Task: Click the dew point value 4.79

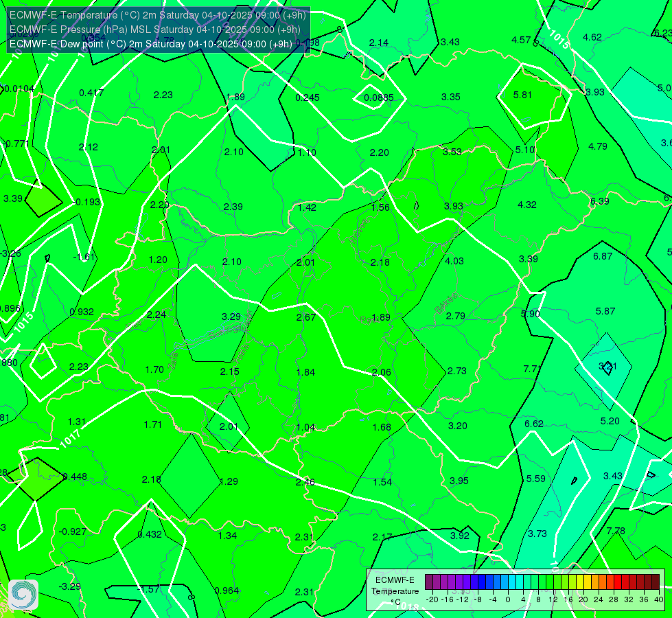Action: click(598, 147)
